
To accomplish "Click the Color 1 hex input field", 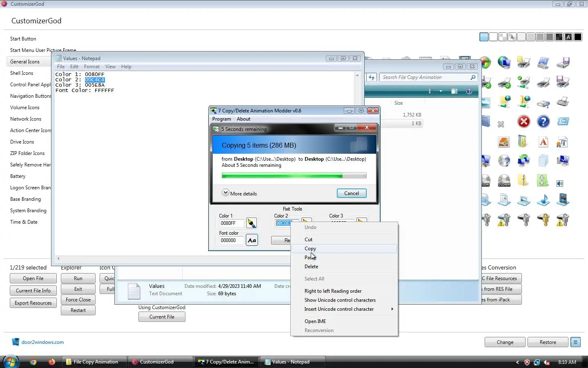I will click(x=232, y=223).
